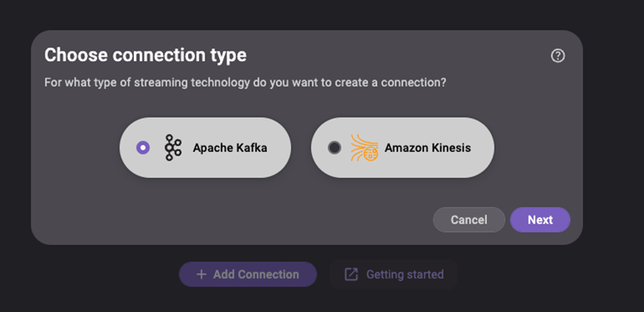Select the Apache Kafka radio button
644x312 pixels.
(143, 148)
